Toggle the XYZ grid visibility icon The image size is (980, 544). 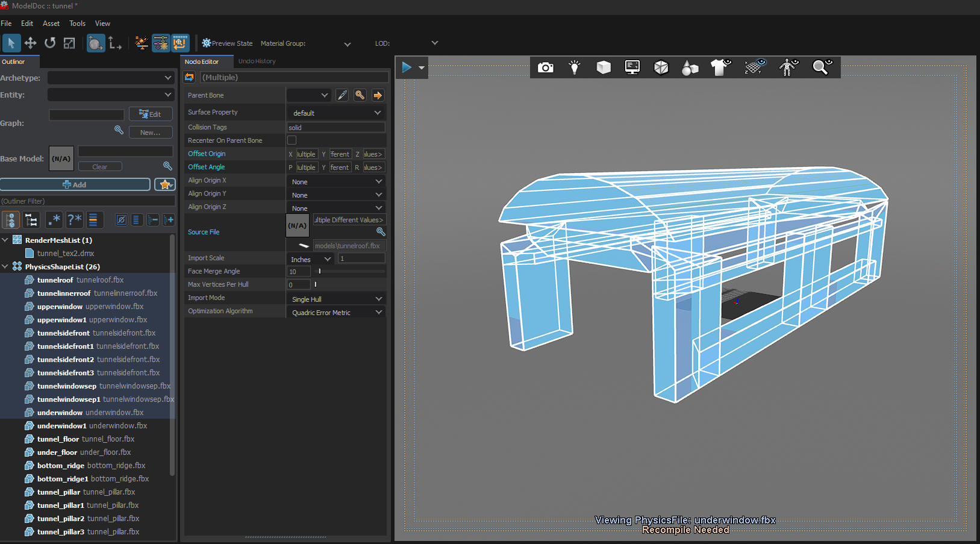click(755, 67)
